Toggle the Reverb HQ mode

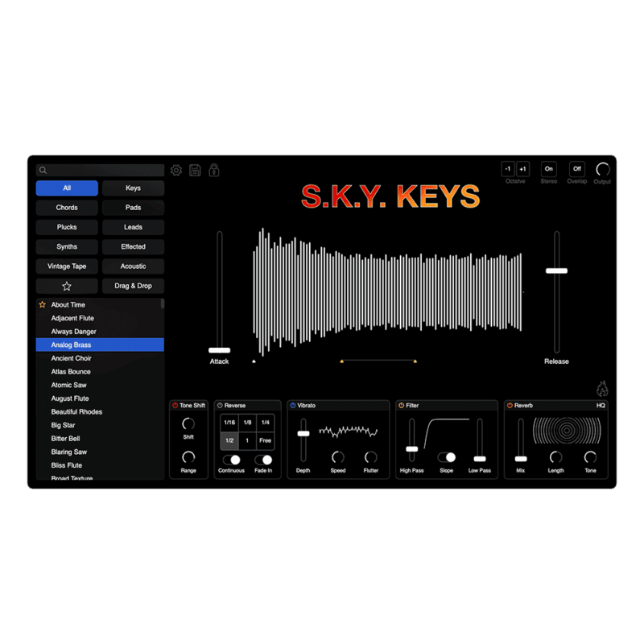601,406
